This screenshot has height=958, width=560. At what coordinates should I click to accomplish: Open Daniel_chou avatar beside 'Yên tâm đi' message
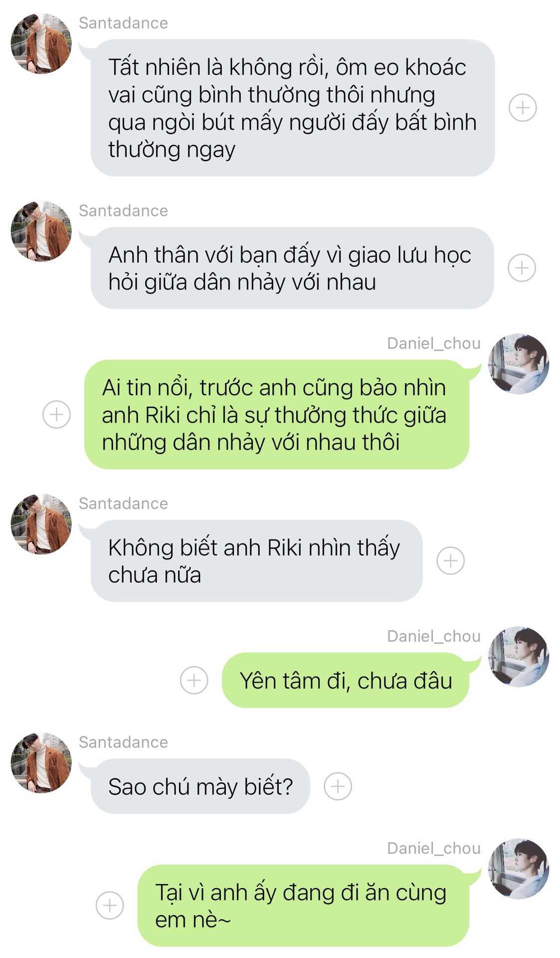(519, 657)
